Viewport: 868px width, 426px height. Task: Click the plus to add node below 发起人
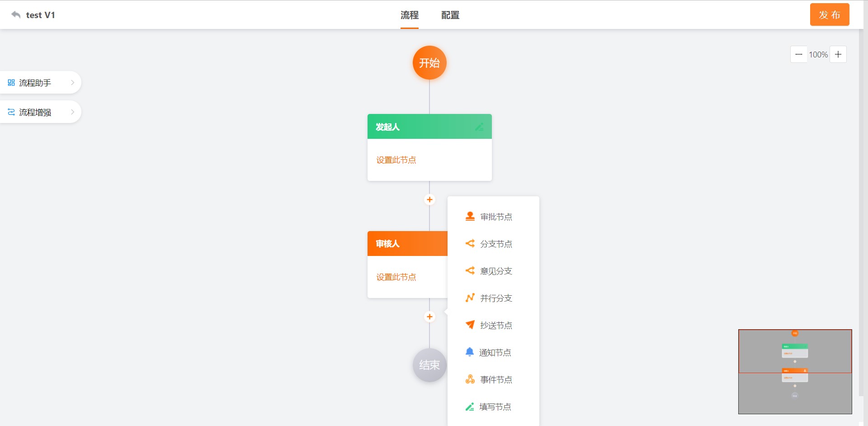tap(429, 199)
